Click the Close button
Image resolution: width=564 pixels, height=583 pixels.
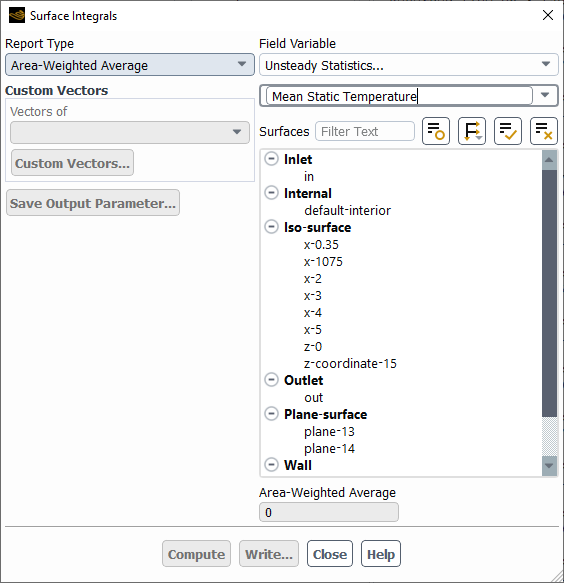tap(330, 554)
